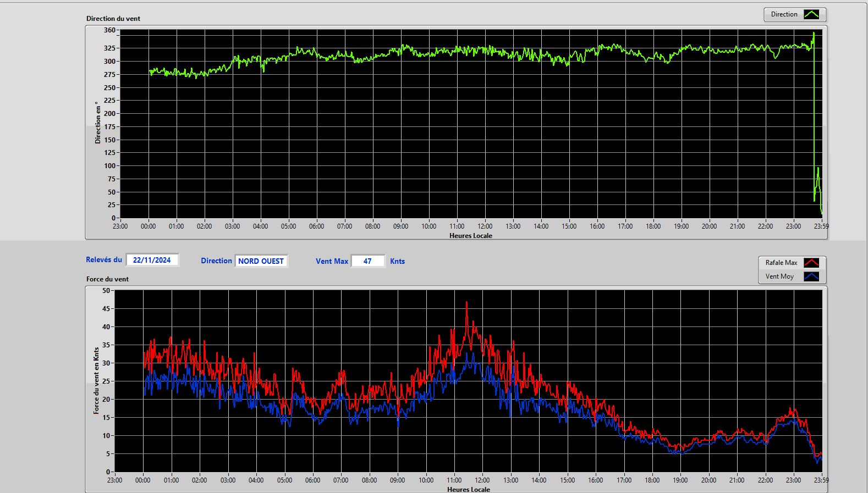Screen dimensions: 868x493
Task: Click the Rafale Max legend label
Action: coord(781,263)
